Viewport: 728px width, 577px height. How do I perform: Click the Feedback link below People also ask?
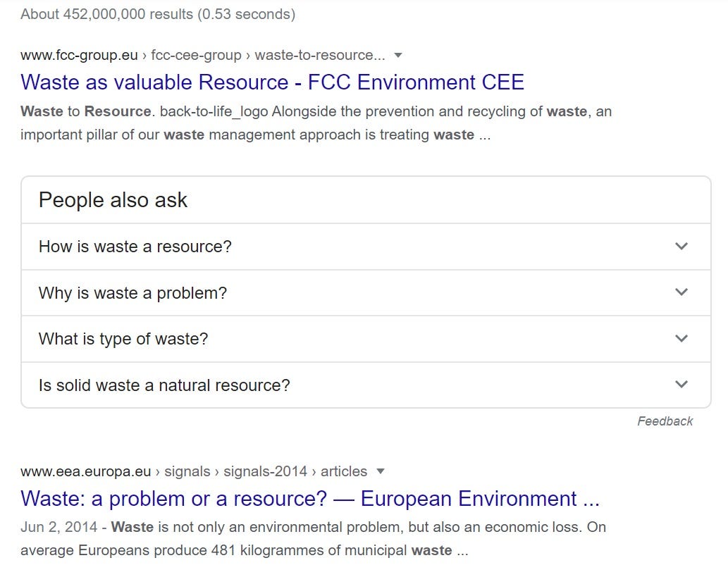pyautogui.click(x=665, y=421)
